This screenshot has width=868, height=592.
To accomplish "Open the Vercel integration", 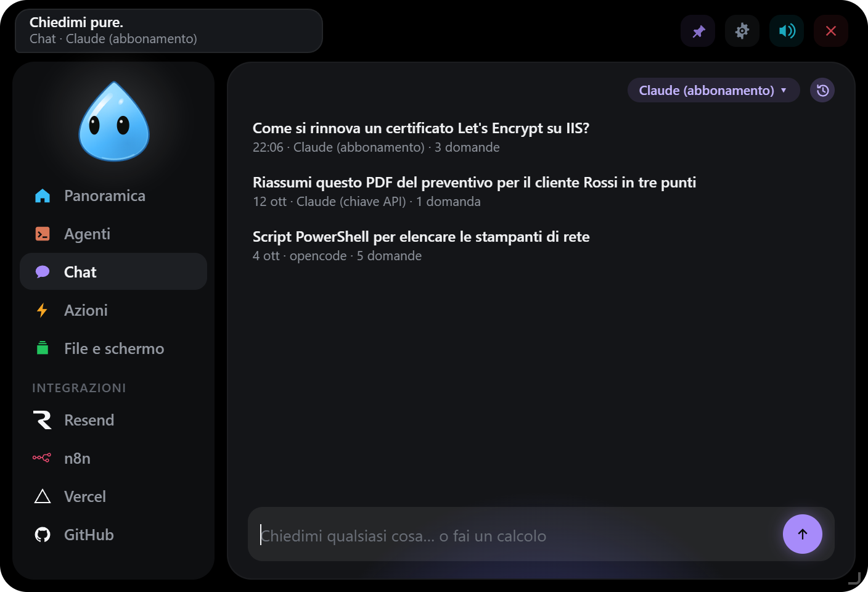I will (x=113, y=496).
